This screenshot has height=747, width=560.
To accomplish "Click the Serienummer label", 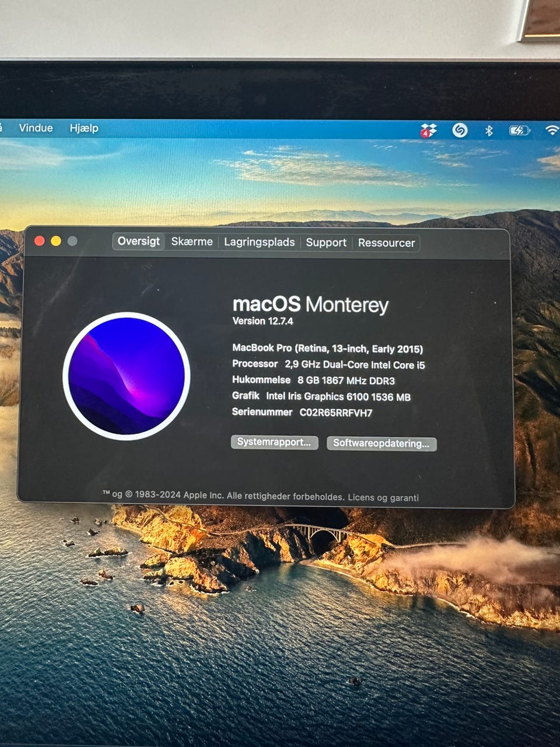I will point(262,412).
